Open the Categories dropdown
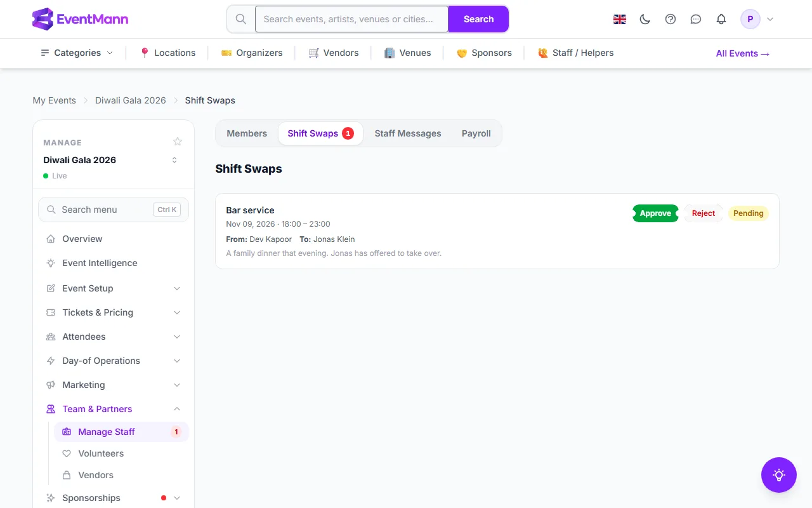 [x=77, y=53]
